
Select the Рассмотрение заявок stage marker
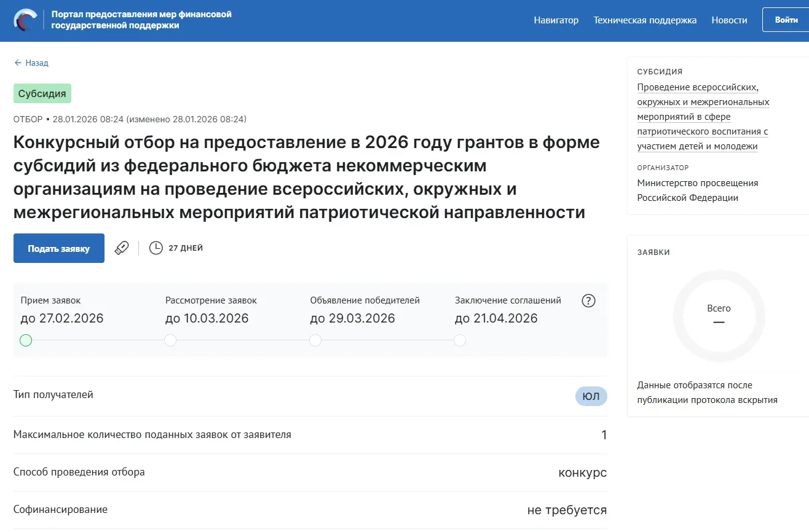pyautogui.click(x=170, y=340)
